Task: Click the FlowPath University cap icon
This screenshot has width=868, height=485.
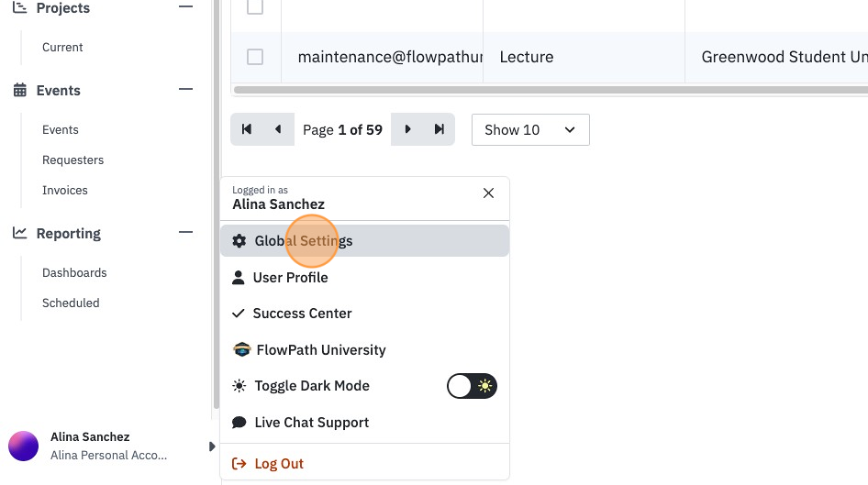Action: [242, 349]
